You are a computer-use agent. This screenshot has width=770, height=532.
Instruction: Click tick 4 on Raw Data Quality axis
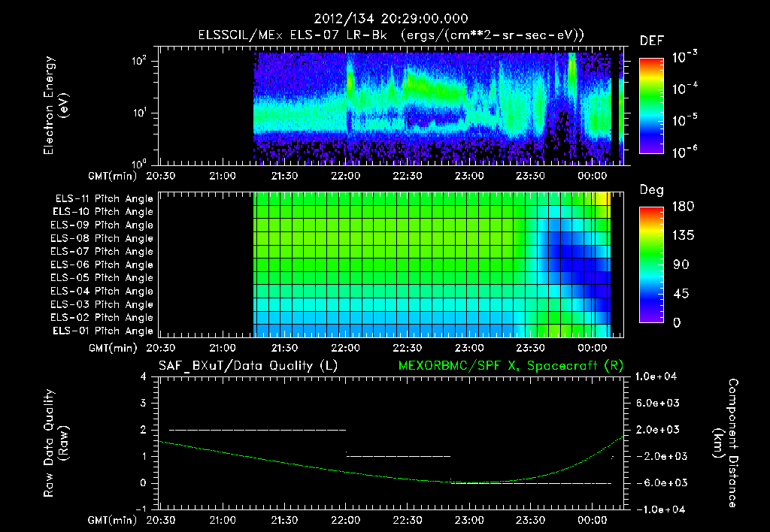click(x=144, y=376)
